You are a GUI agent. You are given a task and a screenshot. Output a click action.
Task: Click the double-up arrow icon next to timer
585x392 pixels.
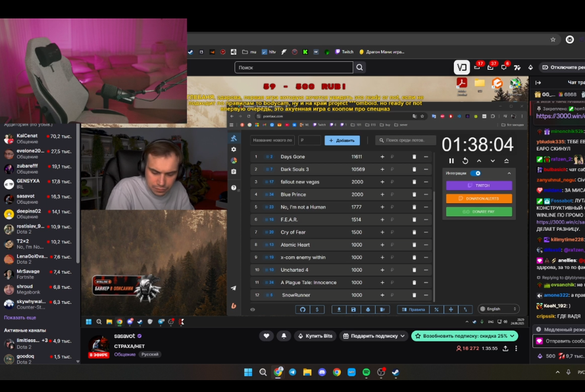506,160
